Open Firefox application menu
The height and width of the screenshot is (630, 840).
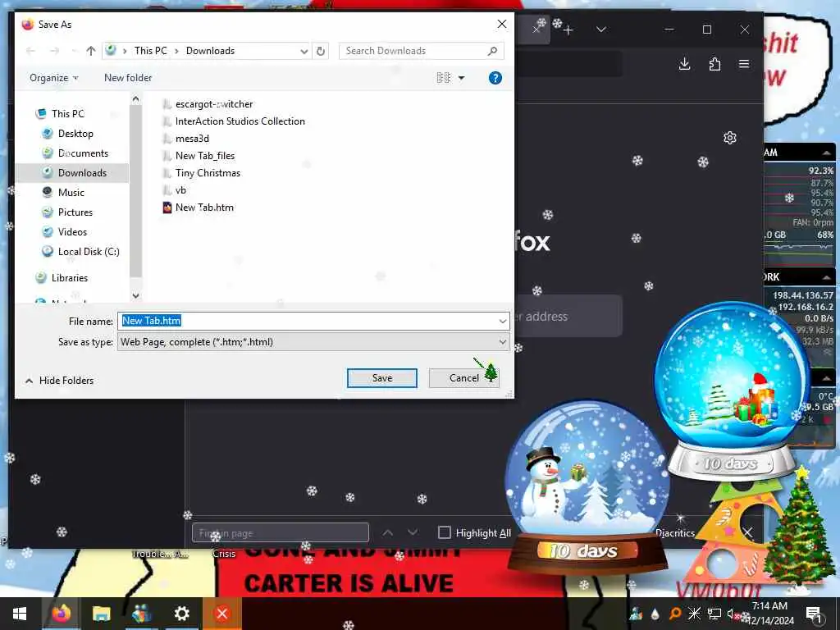click(744, 64)
